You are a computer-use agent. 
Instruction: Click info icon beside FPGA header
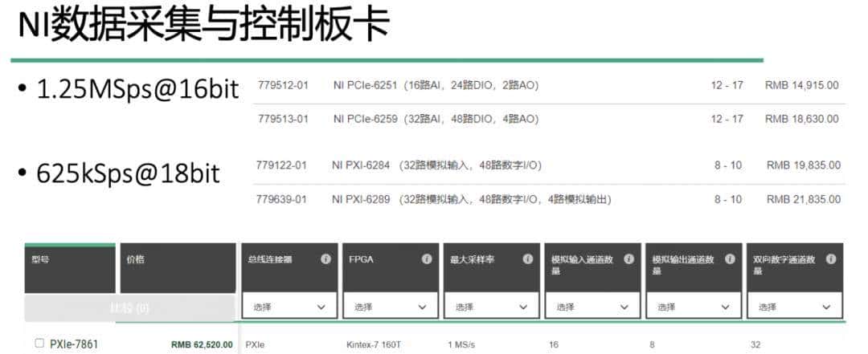426,258
